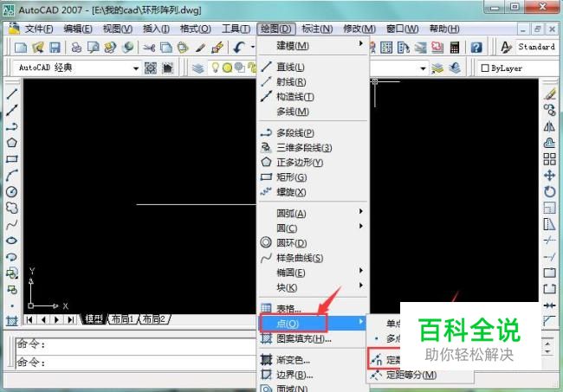The height and width of the screenshot is (392, 563).
Task: Select the Spline tool in left toolbar
Action: point(12,224)
